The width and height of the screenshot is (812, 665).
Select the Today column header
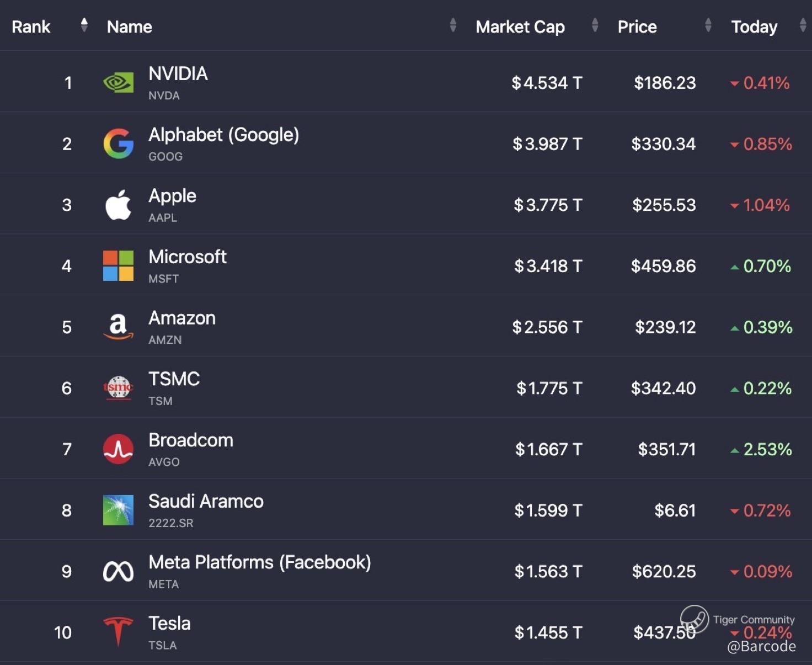(754, 27)
